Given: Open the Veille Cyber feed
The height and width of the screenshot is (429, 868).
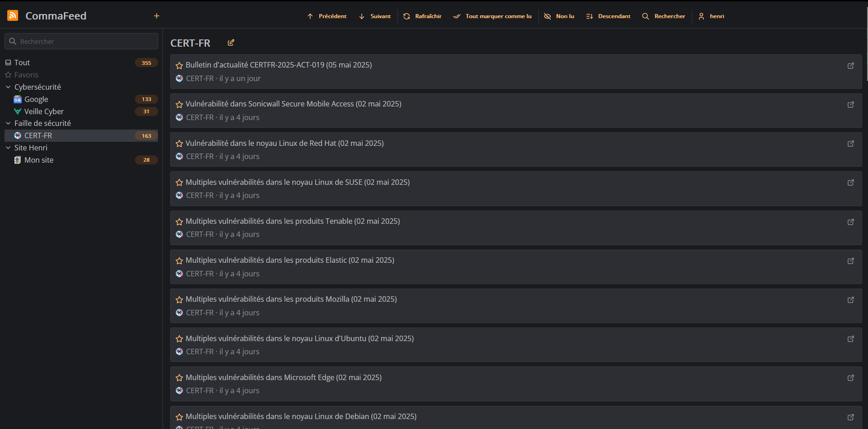Looking at the screenshot, I should coord(82,111).
